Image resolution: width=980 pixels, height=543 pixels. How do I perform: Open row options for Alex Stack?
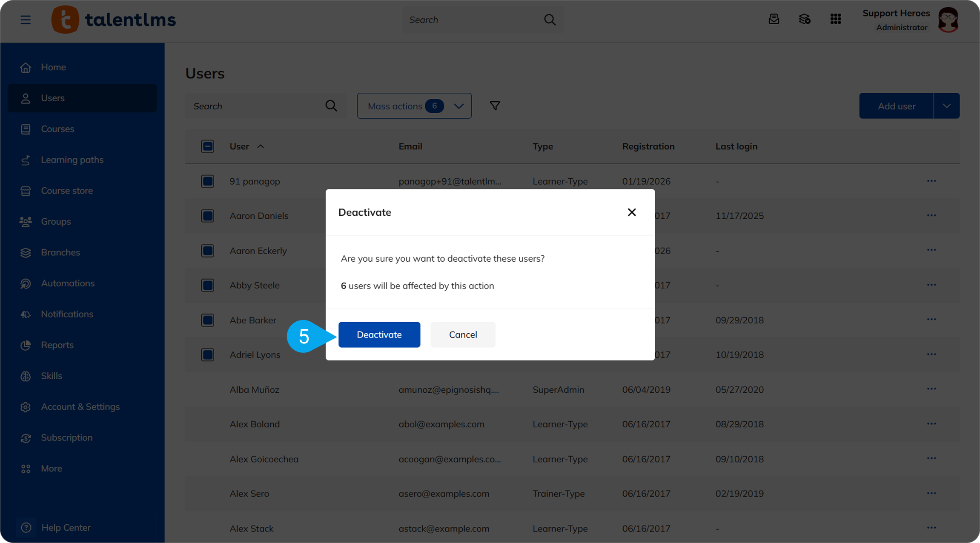931,528
